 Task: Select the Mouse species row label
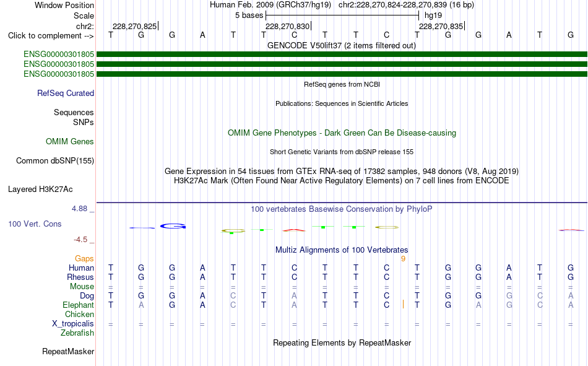point(82,286)
